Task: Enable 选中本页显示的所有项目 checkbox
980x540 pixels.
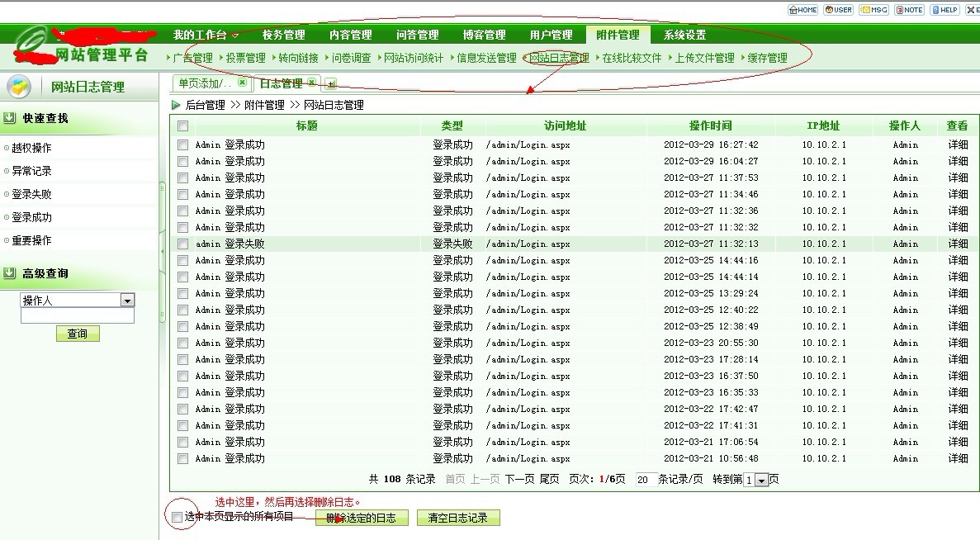Action: (178, 517)
